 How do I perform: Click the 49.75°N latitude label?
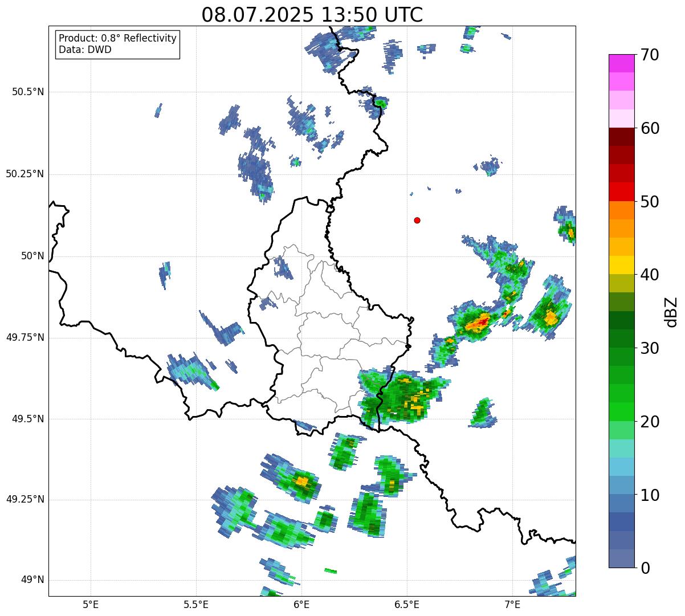[25, 337]
